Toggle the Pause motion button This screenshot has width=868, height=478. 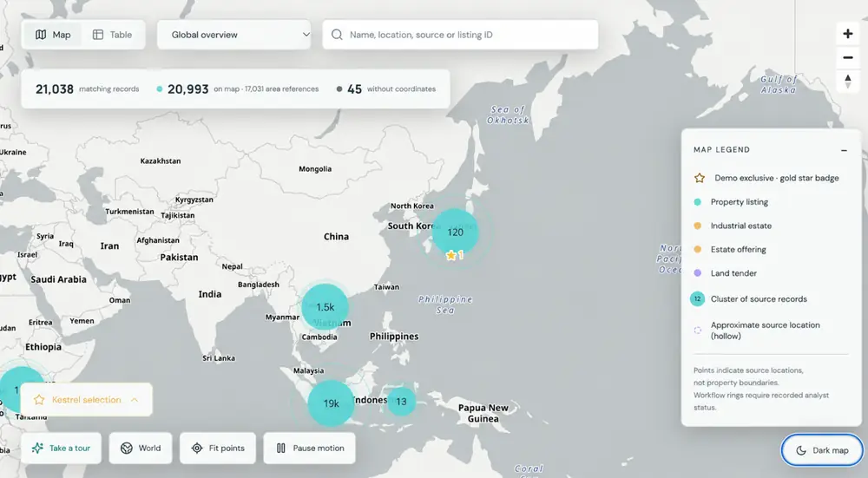(x=310, y=449)
